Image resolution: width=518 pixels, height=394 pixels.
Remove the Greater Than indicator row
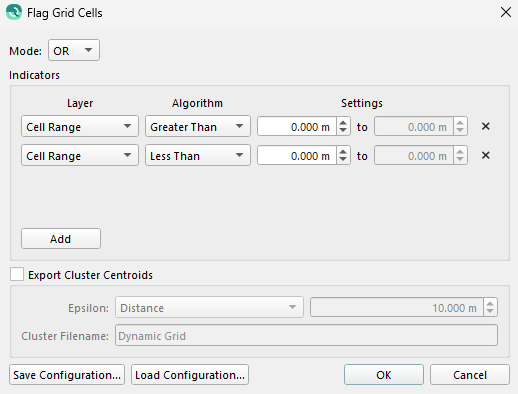[485, 126]
